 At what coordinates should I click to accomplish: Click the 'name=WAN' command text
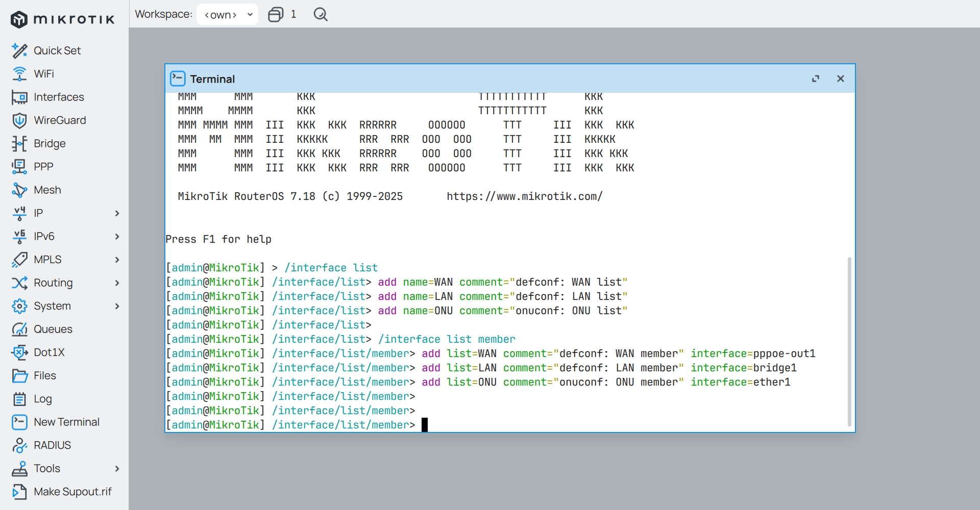click(x=428, y=282)
